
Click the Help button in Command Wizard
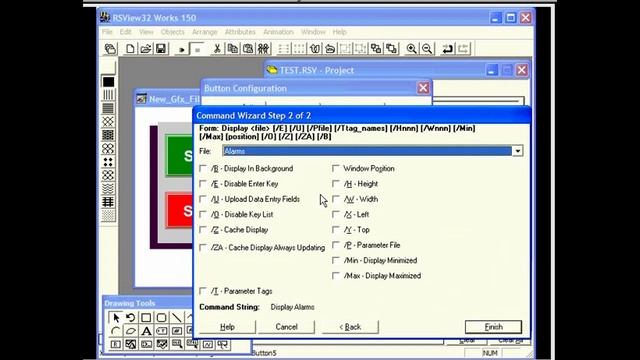point(227,327)
